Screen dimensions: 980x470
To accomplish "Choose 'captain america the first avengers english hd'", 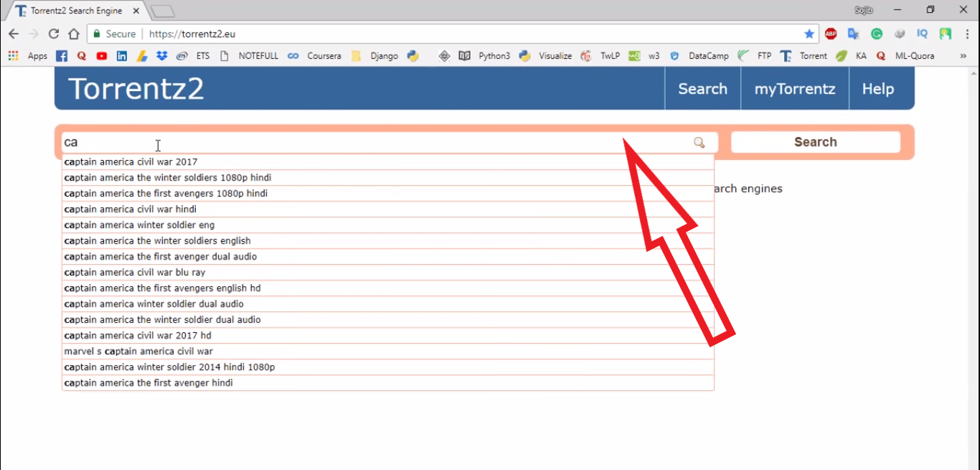I will pos(388,288).
